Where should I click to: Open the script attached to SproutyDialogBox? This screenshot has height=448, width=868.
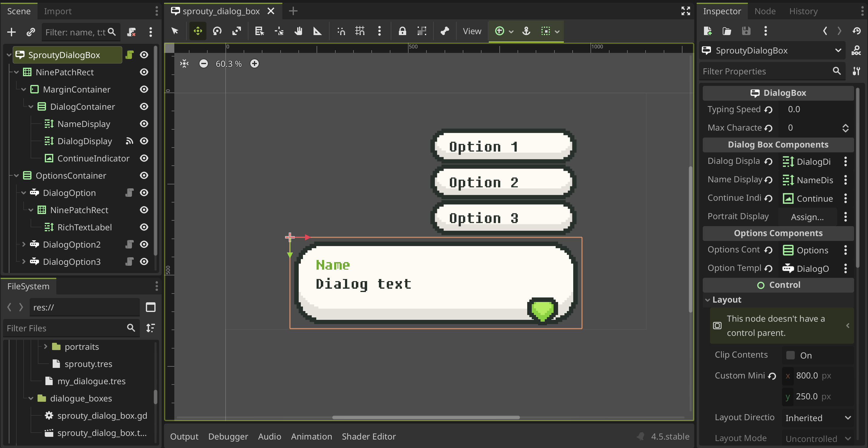coord(130,55)
